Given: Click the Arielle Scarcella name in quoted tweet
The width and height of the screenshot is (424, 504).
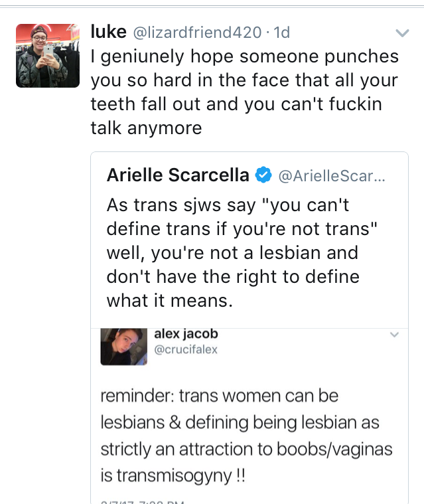Looking at the screenshot, I should pyautogui.click(x=178, y=175).
